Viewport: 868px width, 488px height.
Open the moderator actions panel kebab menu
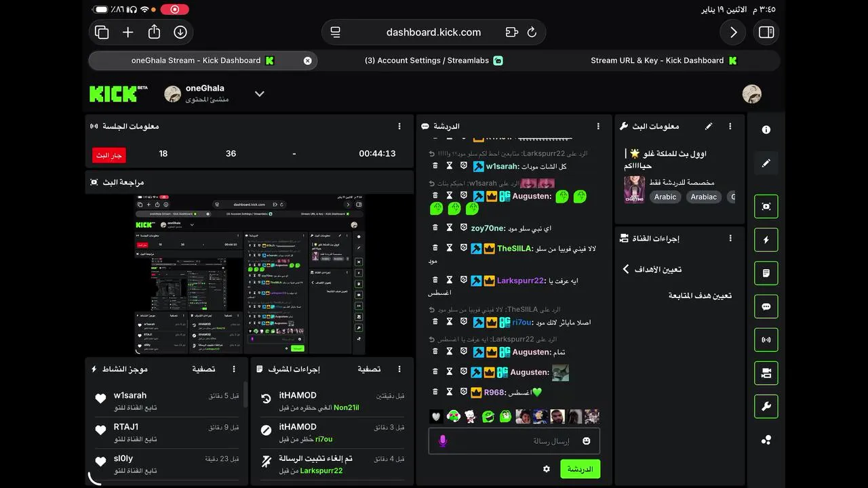[x=399, y=369]
